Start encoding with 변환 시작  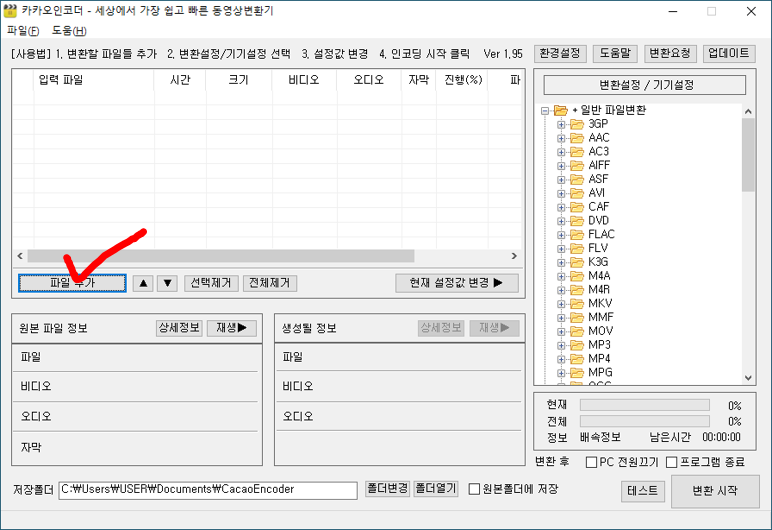click(715, 491)
